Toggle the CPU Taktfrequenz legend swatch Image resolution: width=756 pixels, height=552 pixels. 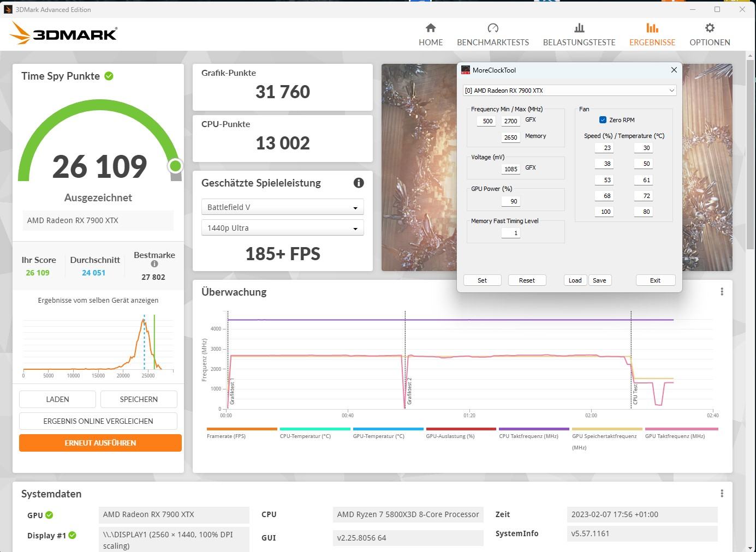pos(534,429)
